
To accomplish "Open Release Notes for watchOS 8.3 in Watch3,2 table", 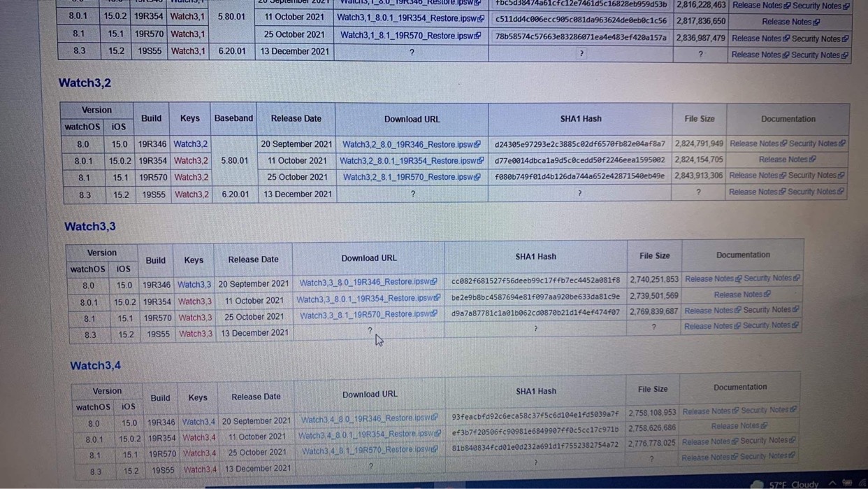I will 757,192.
